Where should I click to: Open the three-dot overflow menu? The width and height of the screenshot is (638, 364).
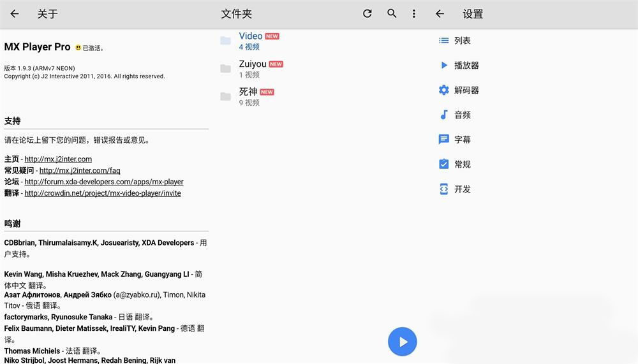(x=414, y=14)
